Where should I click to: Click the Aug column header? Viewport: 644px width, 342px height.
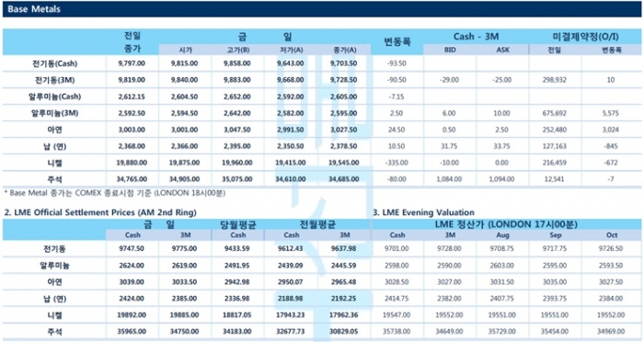pyautogui.click(x=502, y=235)
